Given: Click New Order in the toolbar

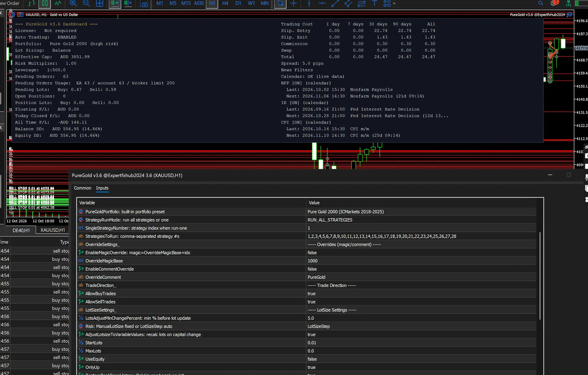Looking at the screenshot, I should click(10, 3).
